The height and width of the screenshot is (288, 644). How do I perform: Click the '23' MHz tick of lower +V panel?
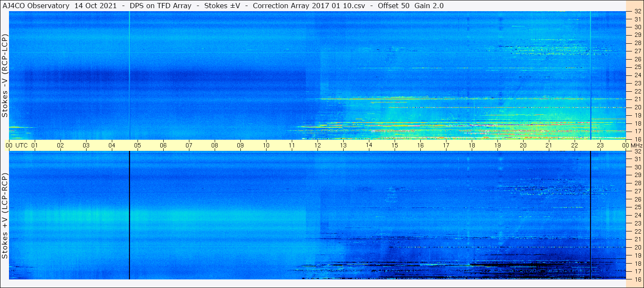[637, 223]
